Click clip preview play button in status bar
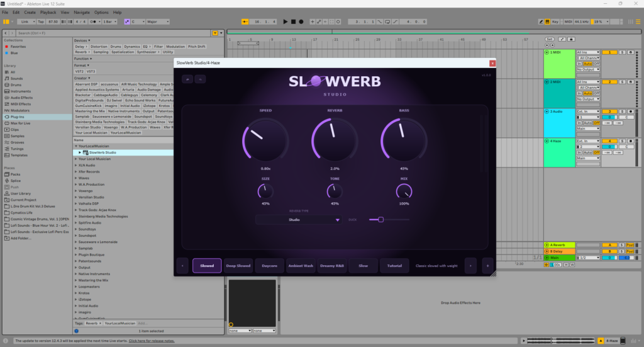 pos(524,341)
